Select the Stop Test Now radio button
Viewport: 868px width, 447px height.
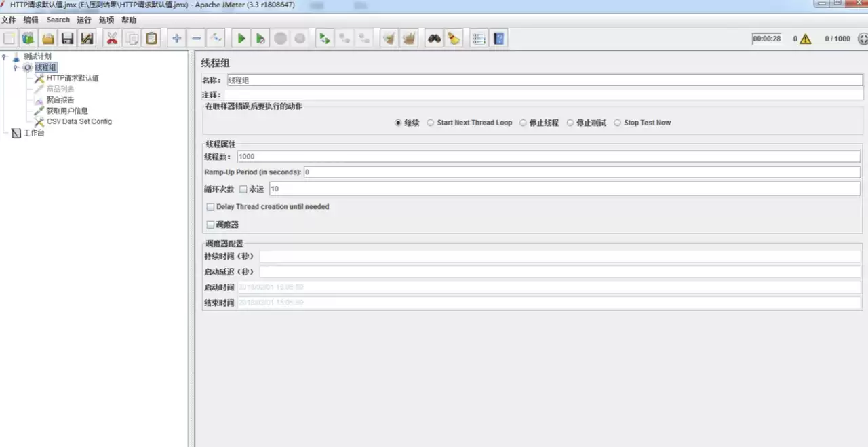(x=617, y=123)
